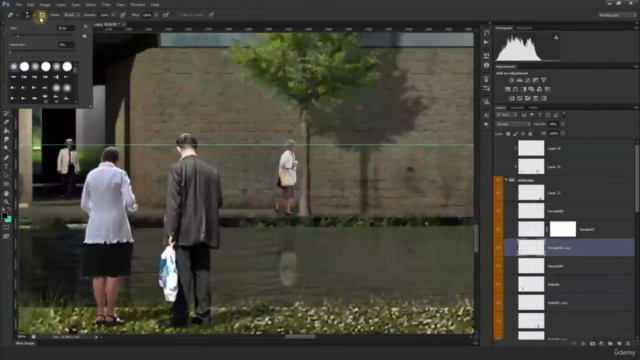Hide the Female006 copy layer
Viewport: 640px width, 360px height.
(498, 248)
